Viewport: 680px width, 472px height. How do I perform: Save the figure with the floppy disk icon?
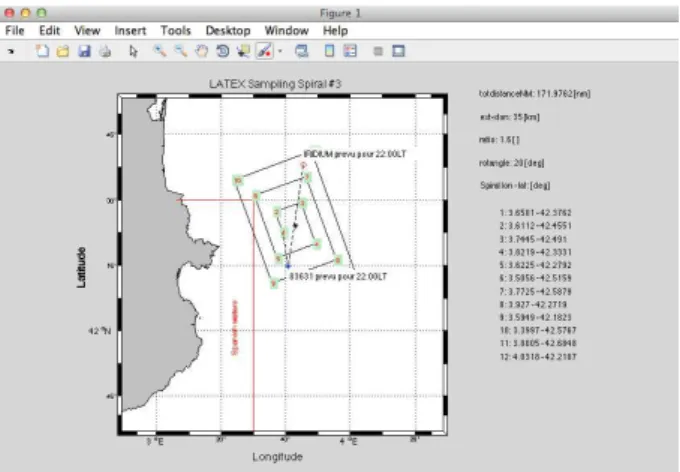84,51
